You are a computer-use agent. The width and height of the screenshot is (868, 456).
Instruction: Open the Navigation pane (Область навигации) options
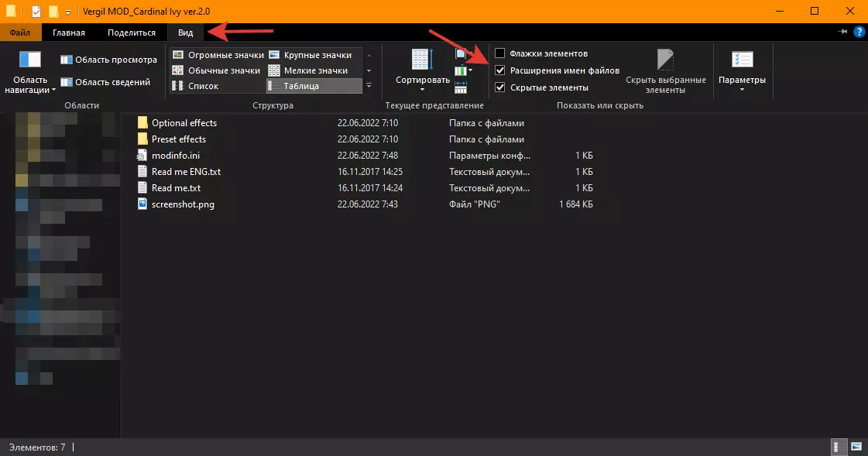tap(30, 71)
